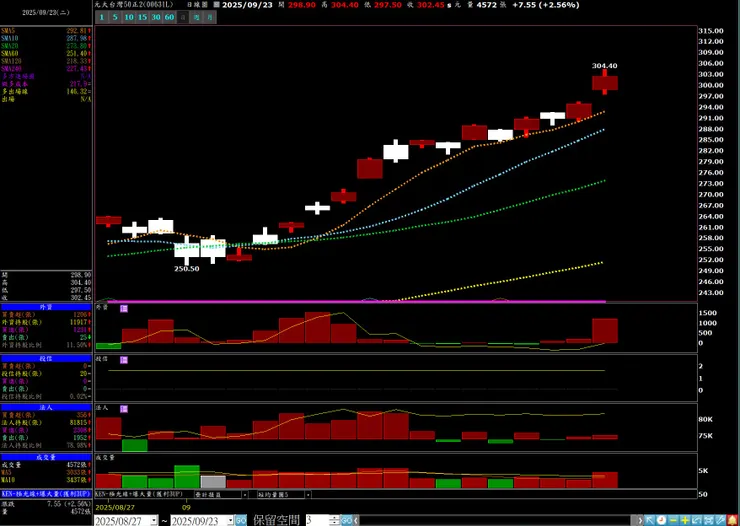Click the purple icon in the 外資 panel
Viewport: 740px width, 526px height.
(124, 309)
